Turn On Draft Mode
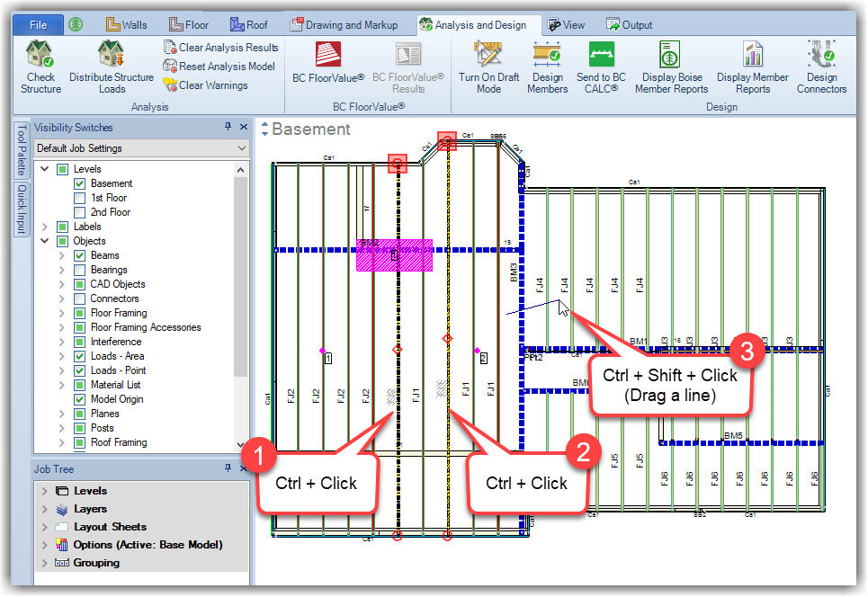Image resolution: width=868 pixels, height=597 pixels. click(x=488, y=56)
